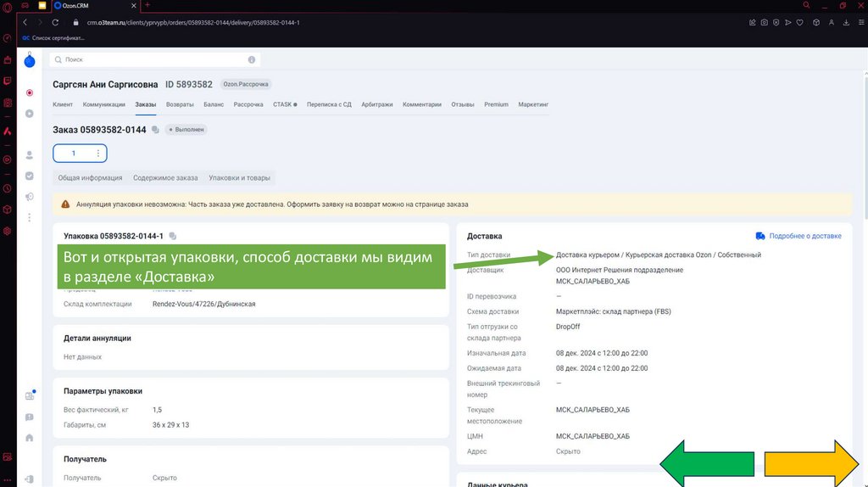
Task: Open the Упаковки и товары section tab
Action: pyautogui.click(x=239, y=178)
